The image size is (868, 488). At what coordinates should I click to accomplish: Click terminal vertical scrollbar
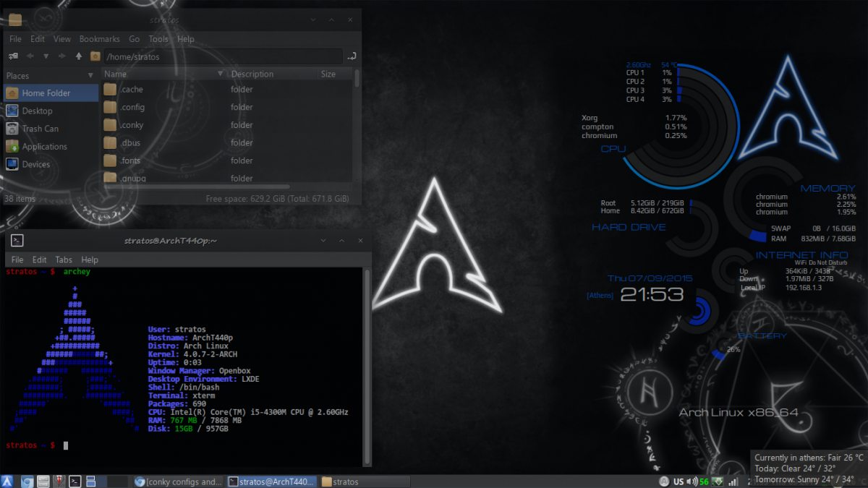tap(367, 367)
